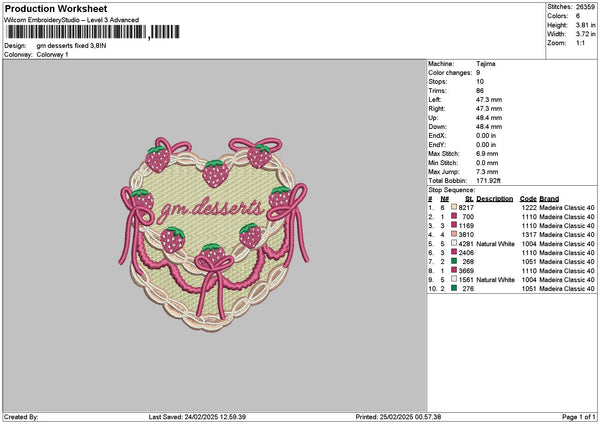
Task: Click the pink swatch in stop row 6
Action: 454,252
